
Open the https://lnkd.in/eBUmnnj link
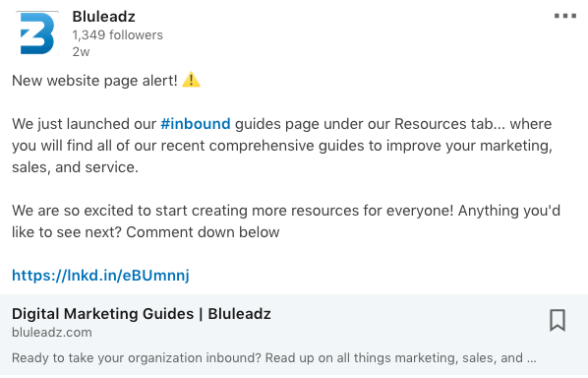pyautogui.click(x=100, y=276)
